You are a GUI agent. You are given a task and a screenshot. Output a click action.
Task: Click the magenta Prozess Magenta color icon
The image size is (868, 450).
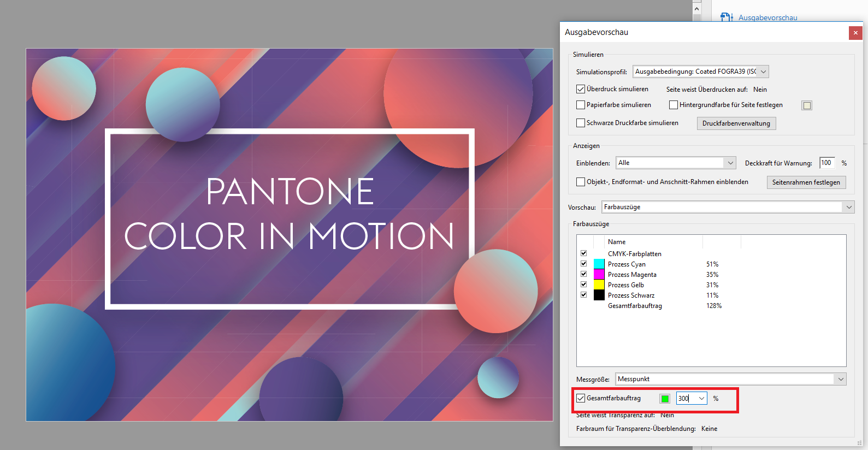coord(599,275)
